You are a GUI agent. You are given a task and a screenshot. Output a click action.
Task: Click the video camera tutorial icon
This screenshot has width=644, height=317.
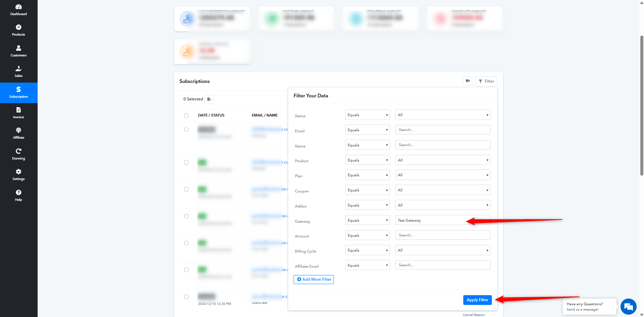click(467, 81)
